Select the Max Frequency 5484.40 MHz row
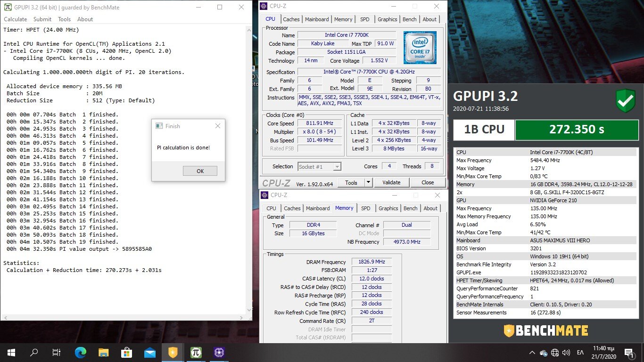The height and width of the screenshot is (362, 644). click(545, 160)
